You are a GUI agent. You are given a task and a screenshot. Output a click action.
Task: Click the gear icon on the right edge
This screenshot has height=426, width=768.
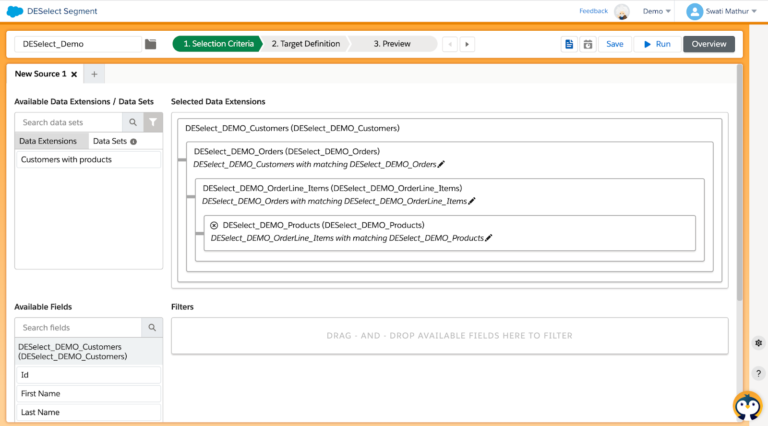pyautogui.click(x=759, y=343)
